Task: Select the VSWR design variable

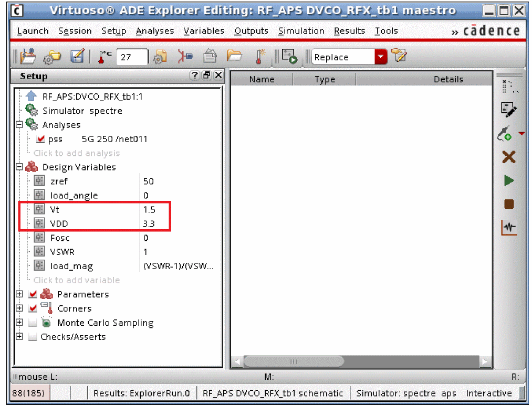Action: click(62, 252)
